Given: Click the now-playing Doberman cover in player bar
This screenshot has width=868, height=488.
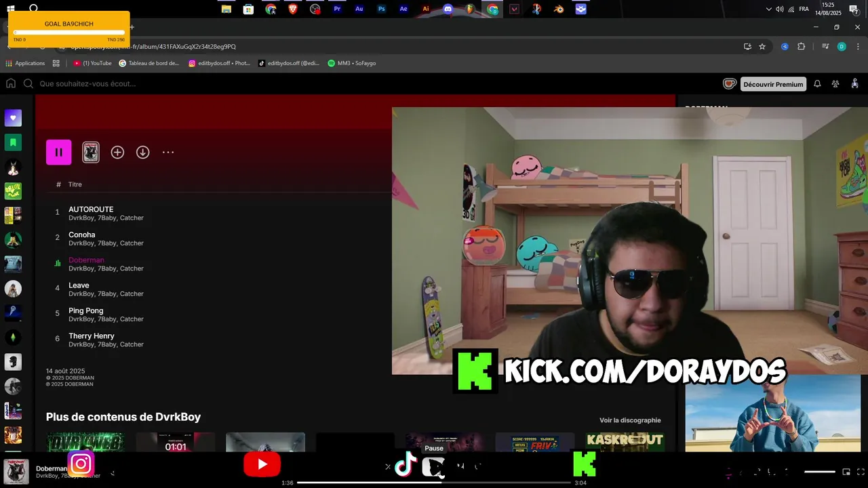Looking at the screenshot, I should 16,472.
